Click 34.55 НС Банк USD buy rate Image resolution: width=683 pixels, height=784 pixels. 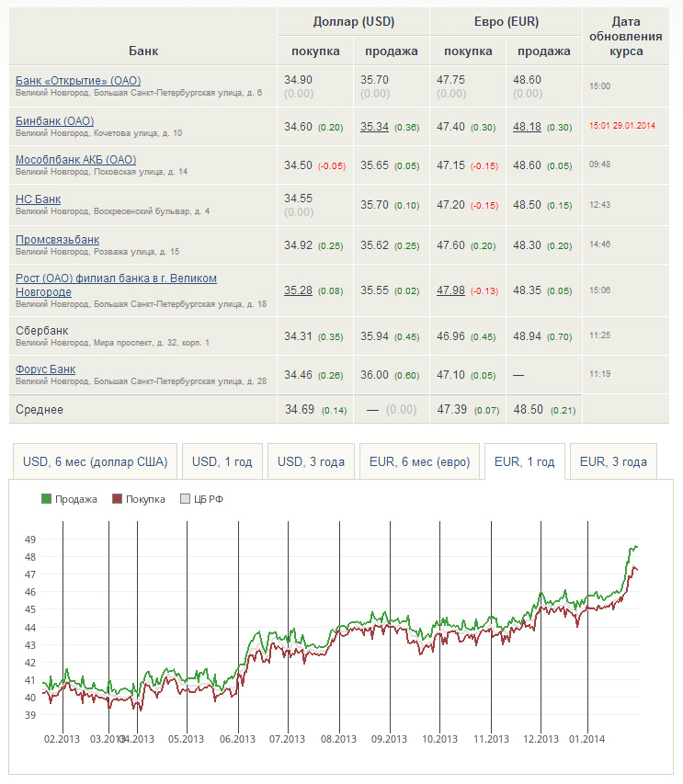[x=299, y=199]
